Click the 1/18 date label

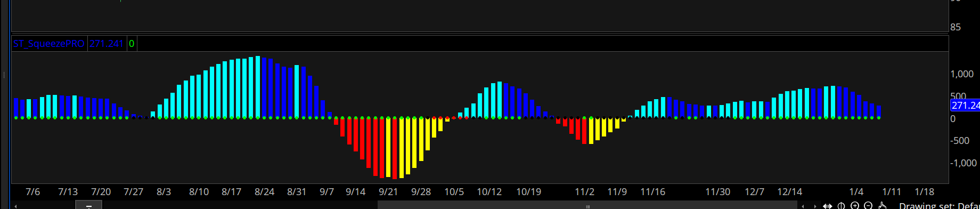point(925,192)
